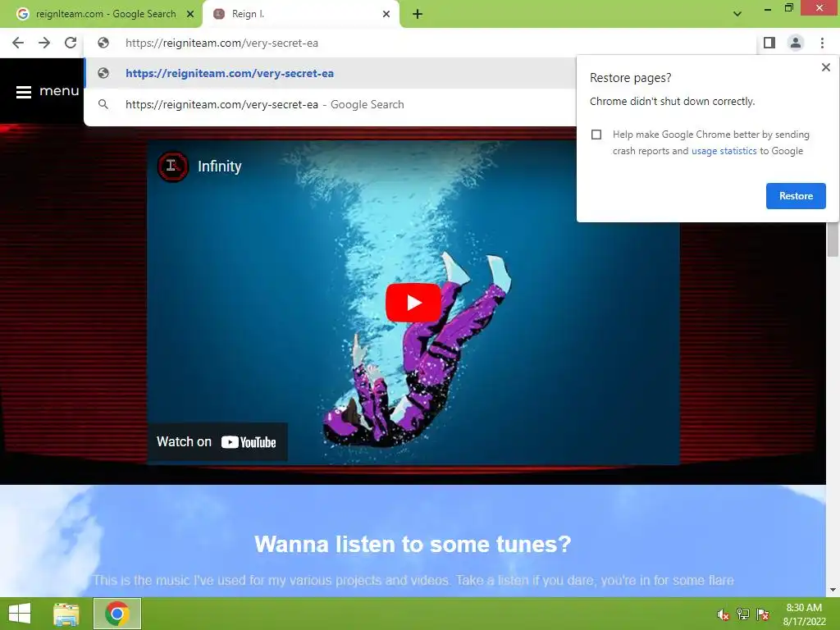Click the Infinity channel avatar icon
This screenshot has width=840, height=630.
172,167
